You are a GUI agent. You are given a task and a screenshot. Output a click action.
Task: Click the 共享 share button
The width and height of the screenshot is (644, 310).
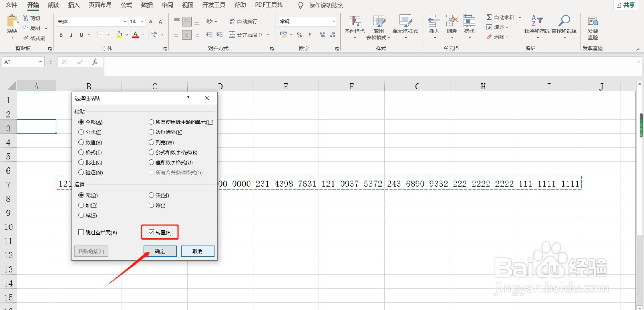click(626, 5)
